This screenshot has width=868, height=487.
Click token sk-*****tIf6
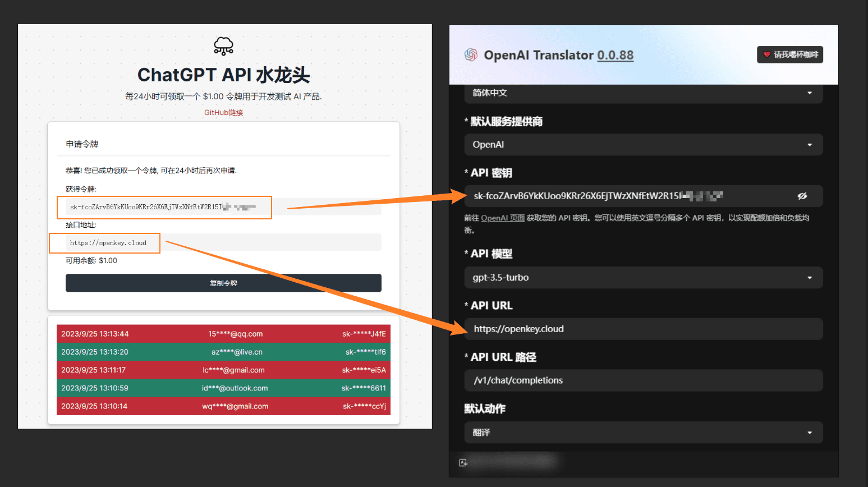(366, 352)
